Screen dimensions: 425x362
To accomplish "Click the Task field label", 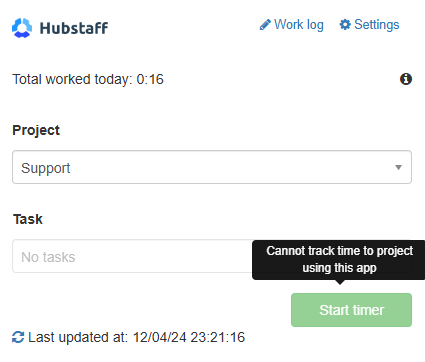I will click(x=28, y=219).
